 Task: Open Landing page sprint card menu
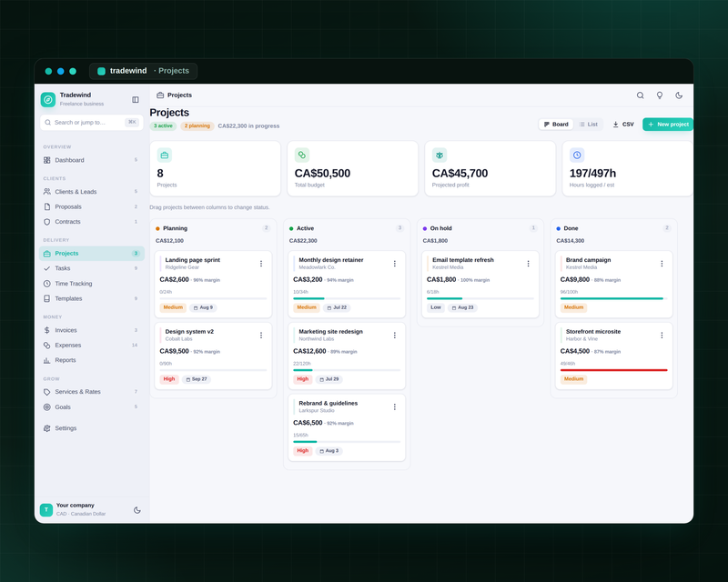[x=261, y=264]
